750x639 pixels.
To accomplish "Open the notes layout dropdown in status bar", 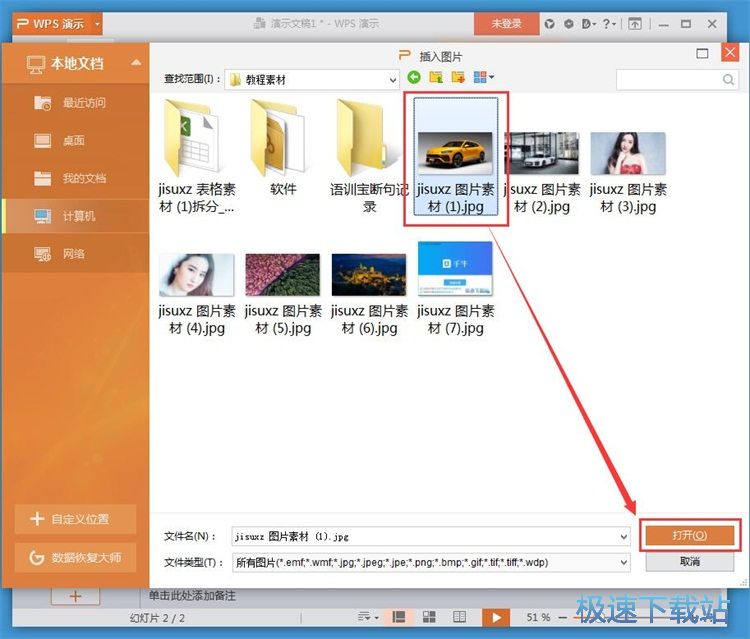I will click(368, 617).
